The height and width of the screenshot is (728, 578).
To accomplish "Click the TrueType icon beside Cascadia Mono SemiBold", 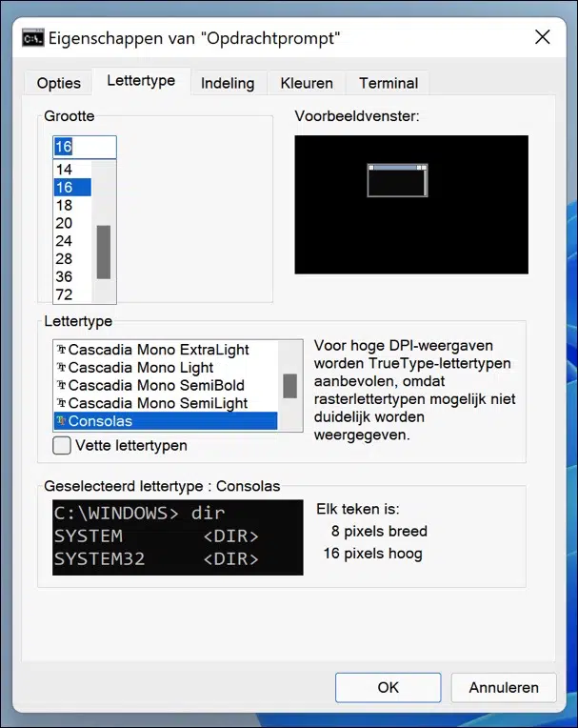I will click(x=61, y=385).
